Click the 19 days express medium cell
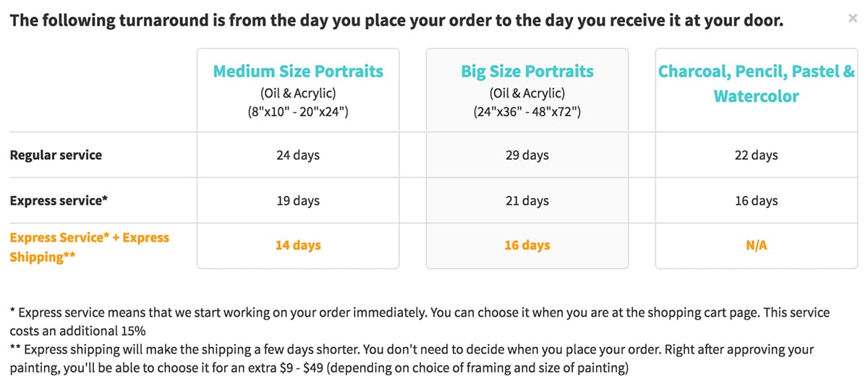Viewport: 868px width, 381px height. (298, 200)
